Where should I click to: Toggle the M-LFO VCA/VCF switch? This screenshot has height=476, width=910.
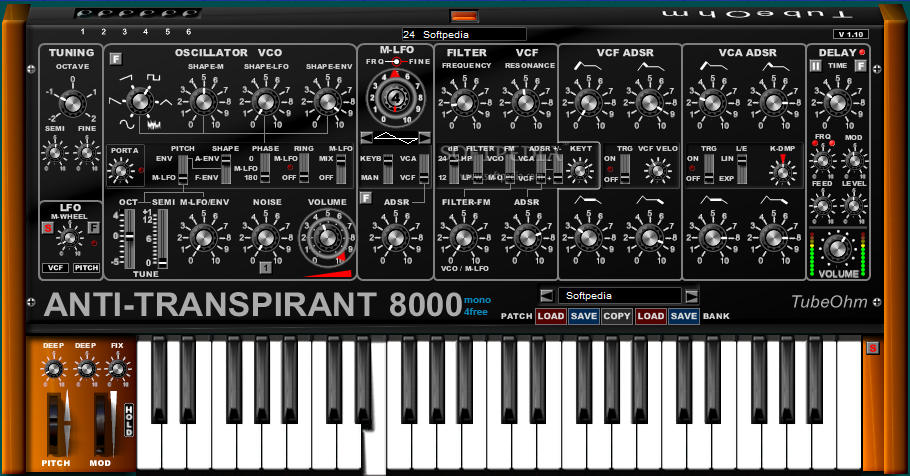point(424,168)
